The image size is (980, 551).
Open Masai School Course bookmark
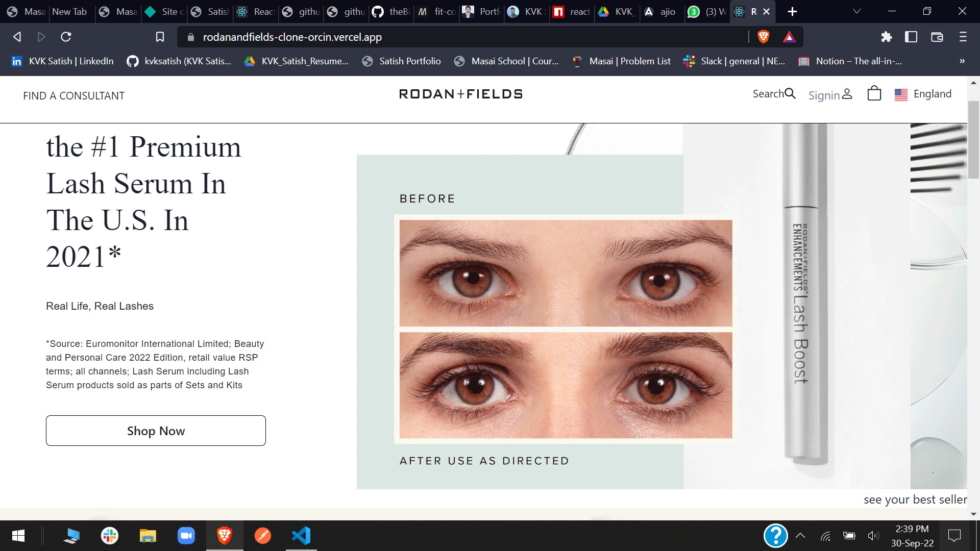507,61
